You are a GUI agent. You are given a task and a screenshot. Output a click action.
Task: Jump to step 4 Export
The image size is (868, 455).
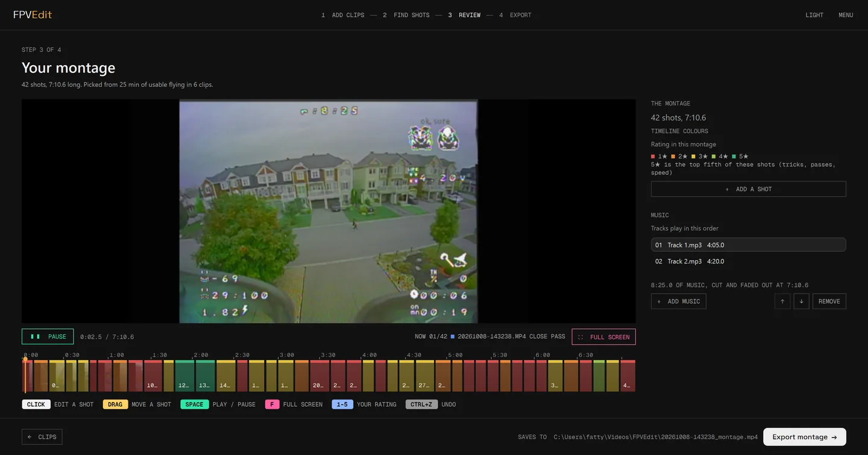coord(515,15)
